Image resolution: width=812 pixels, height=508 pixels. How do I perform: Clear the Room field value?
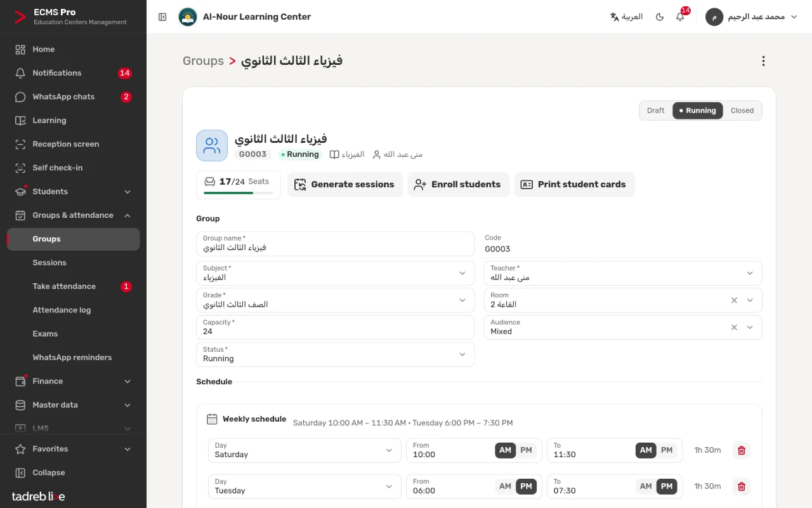pos(734,300)
